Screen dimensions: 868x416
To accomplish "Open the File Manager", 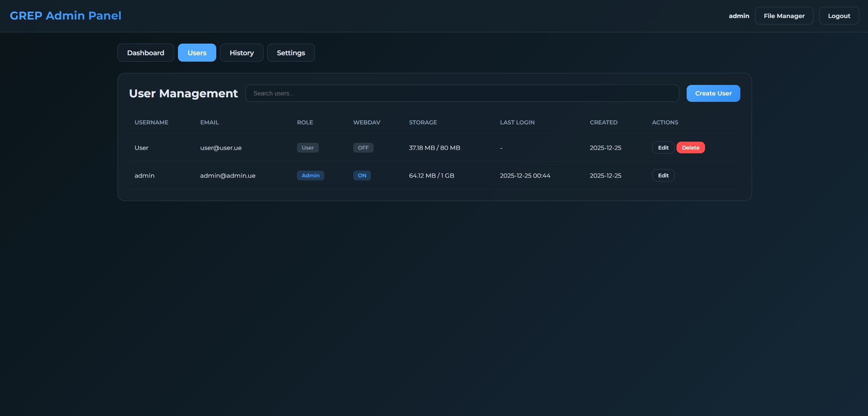I will (784, 16).
